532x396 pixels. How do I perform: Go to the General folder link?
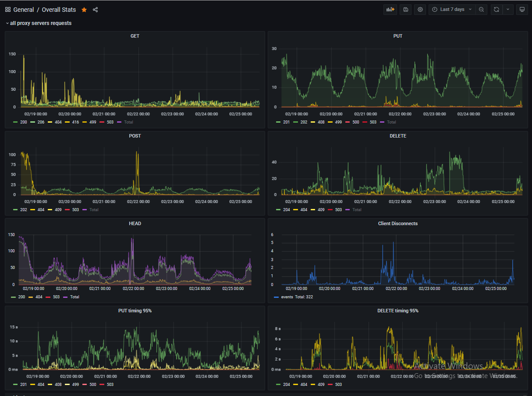24,10
